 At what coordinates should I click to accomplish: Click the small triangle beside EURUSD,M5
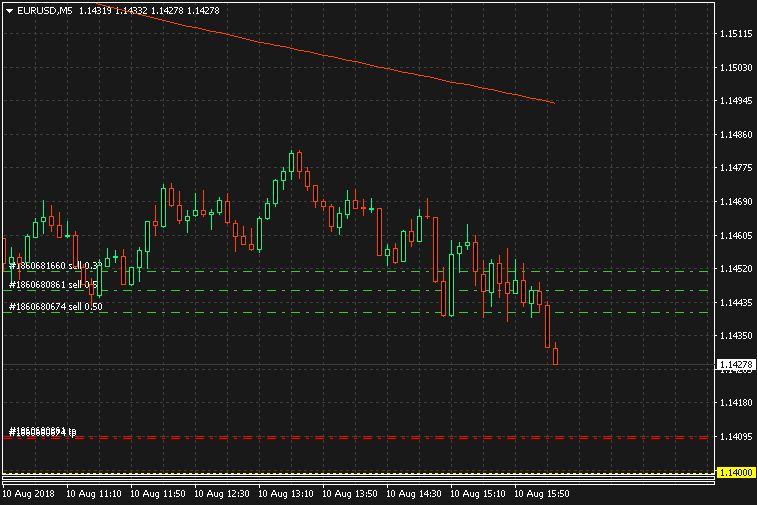click(x=10, y=10)
